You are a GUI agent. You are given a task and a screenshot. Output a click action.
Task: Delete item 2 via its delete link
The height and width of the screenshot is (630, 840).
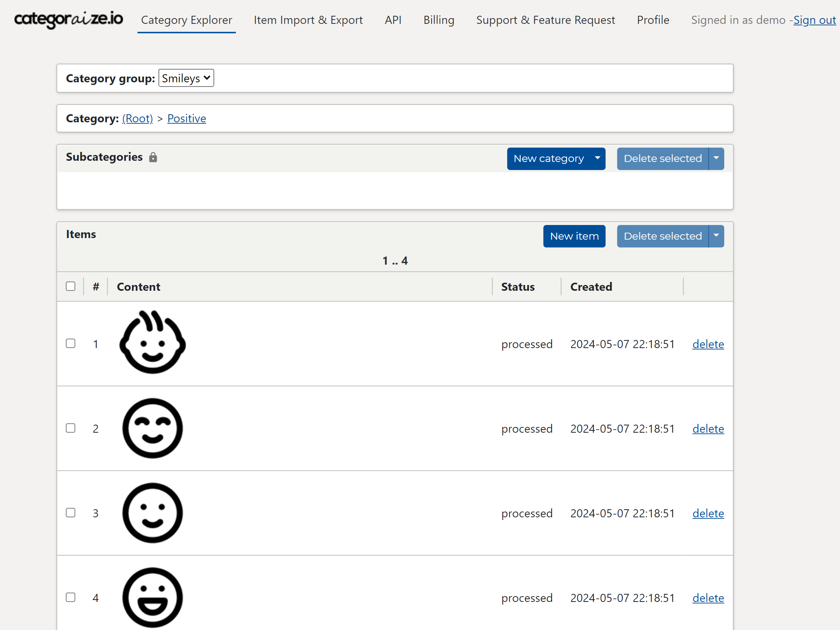(x=708, y=428)
